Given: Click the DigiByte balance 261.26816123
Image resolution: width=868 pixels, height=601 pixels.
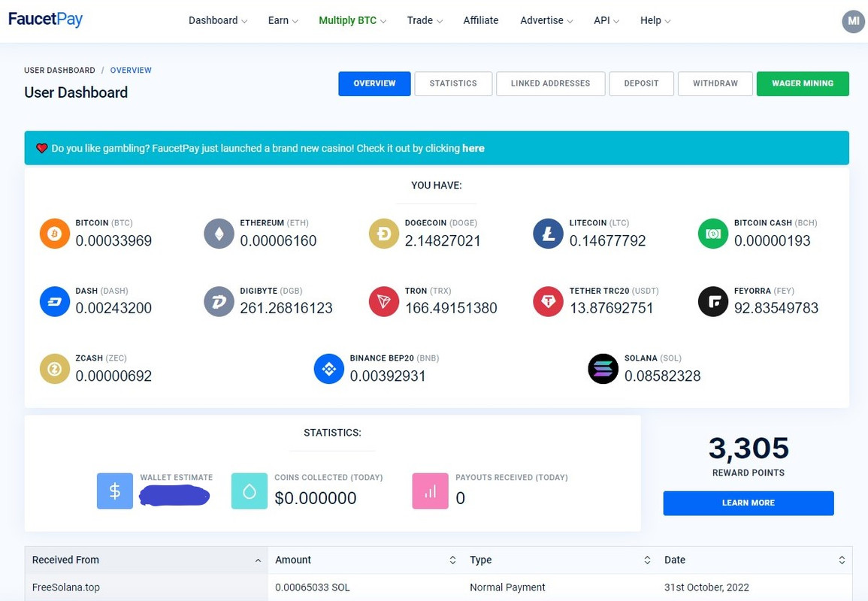Looking at the screenshot, I should [x=286, y=308].
